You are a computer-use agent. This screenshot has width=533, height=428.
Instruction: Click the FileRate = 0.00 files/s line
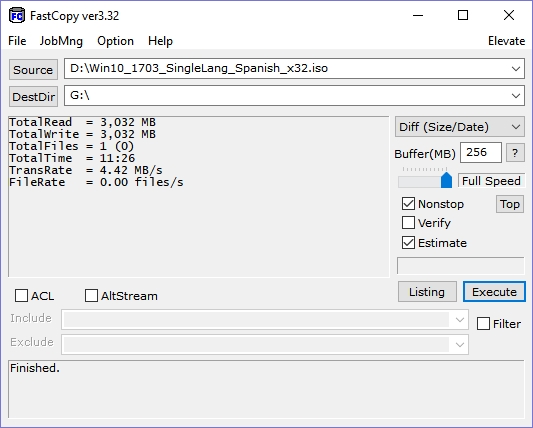[96, 182]
